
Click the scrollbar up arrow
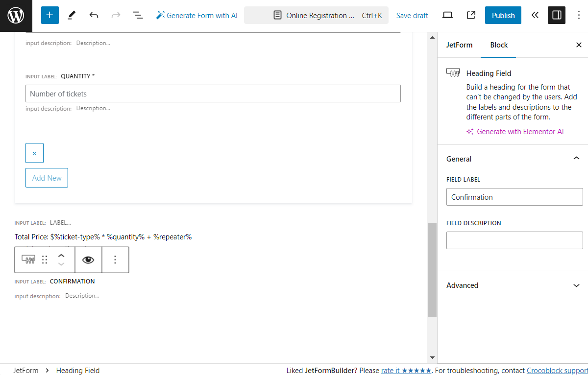[x=432, y=37]
